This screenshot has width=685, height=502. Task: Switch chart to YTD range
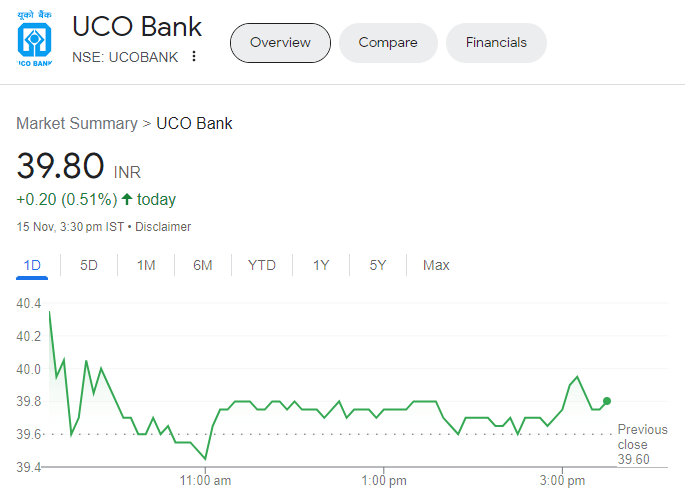click(262, 265)
